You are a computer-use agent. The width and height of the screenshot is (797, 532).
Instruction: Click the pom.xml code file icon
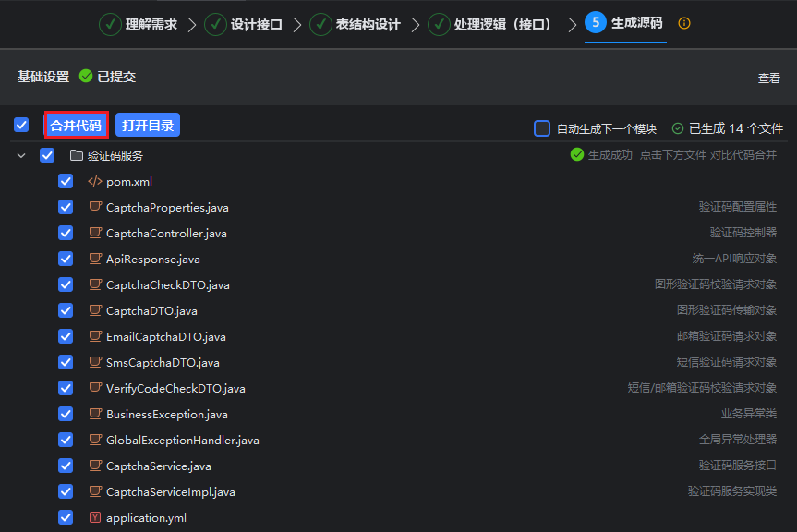(x=94, y=182)
